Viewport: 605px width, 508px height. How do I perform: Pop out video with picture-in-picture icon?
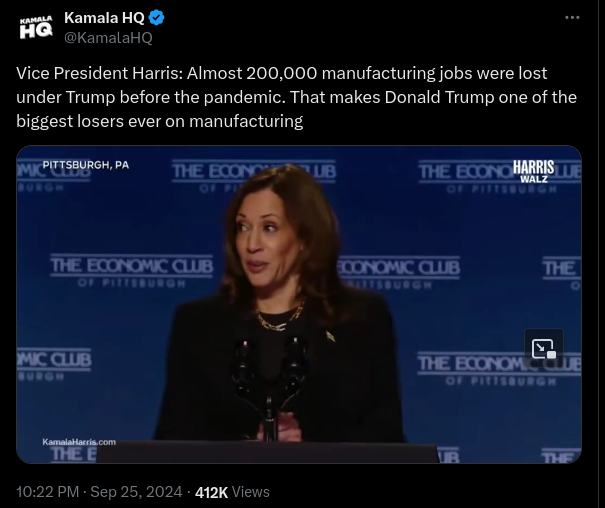tap(544, 349)
